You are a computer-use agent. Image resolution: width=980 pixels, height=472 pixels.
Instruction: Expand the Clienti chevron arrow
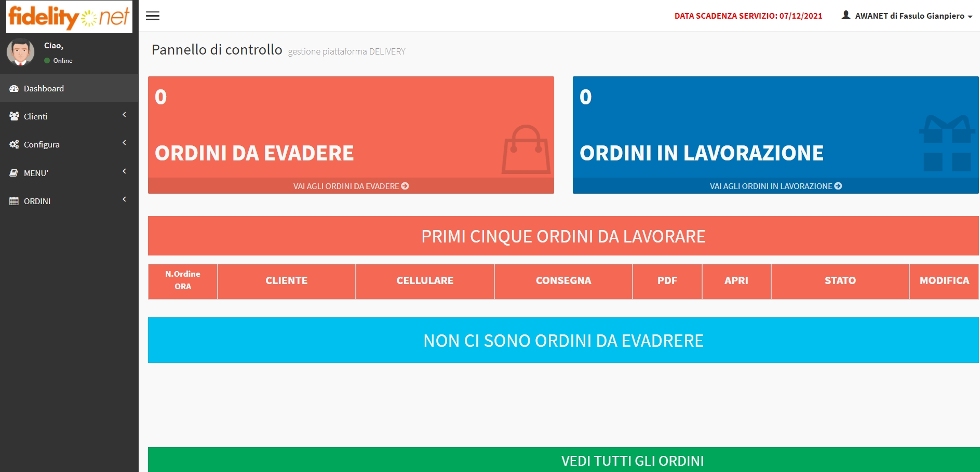[125, 115]
